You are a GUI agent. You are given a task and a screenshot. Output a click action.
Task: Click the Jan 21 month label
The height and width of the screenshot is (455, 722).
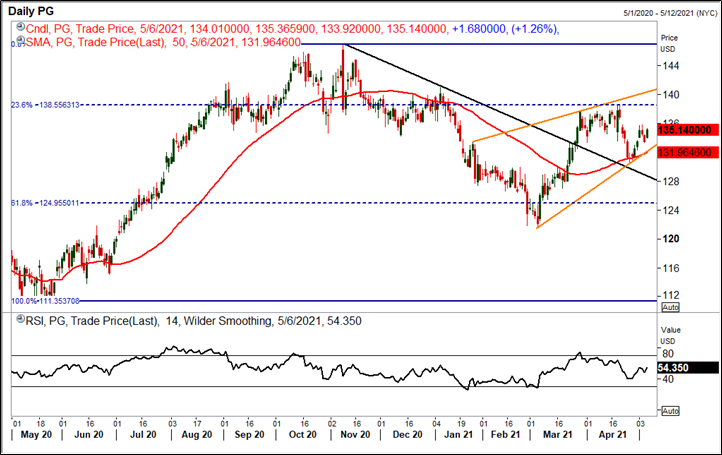tap(458, 434)
